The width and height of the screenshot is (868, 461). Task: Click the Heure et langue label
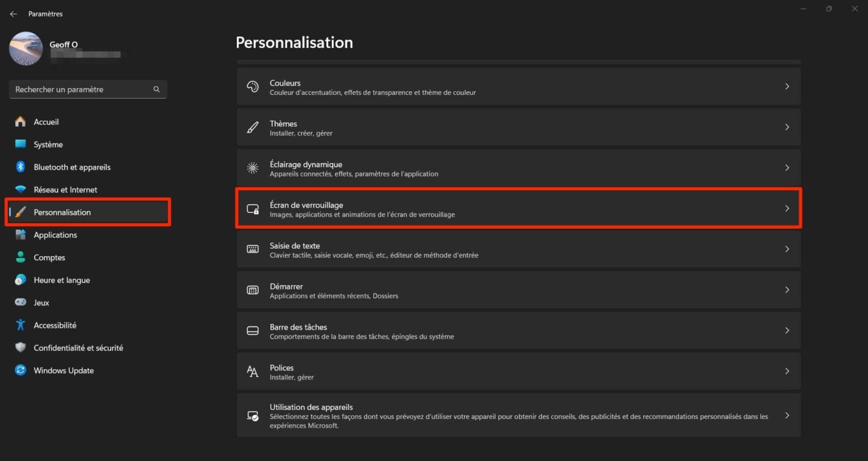pyautogui.click(x=62, y=280)
